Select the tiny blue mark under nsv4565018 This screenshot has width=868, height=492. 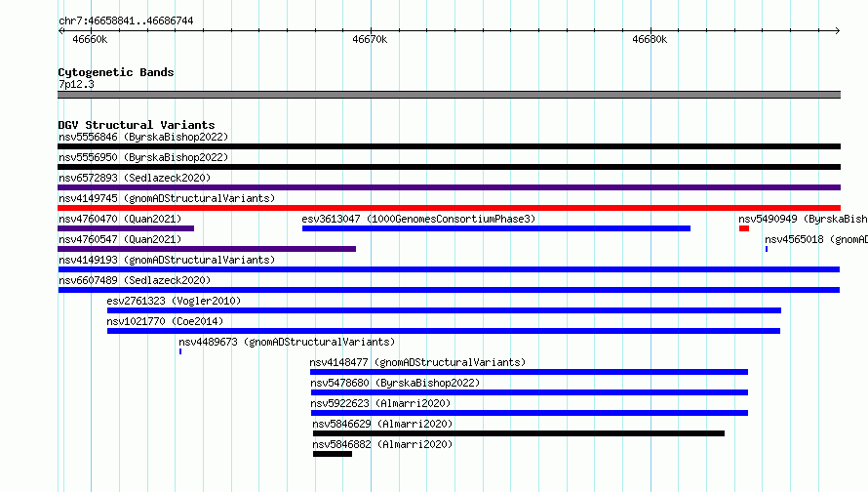coord(767,249)
